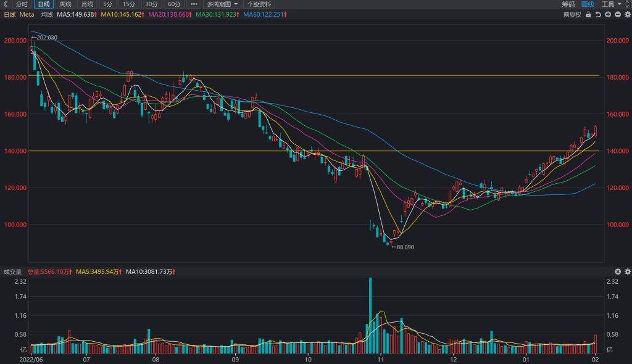
Task: Enter fullscreen with the expand arrows icon
Action: (x=628, y=4)
